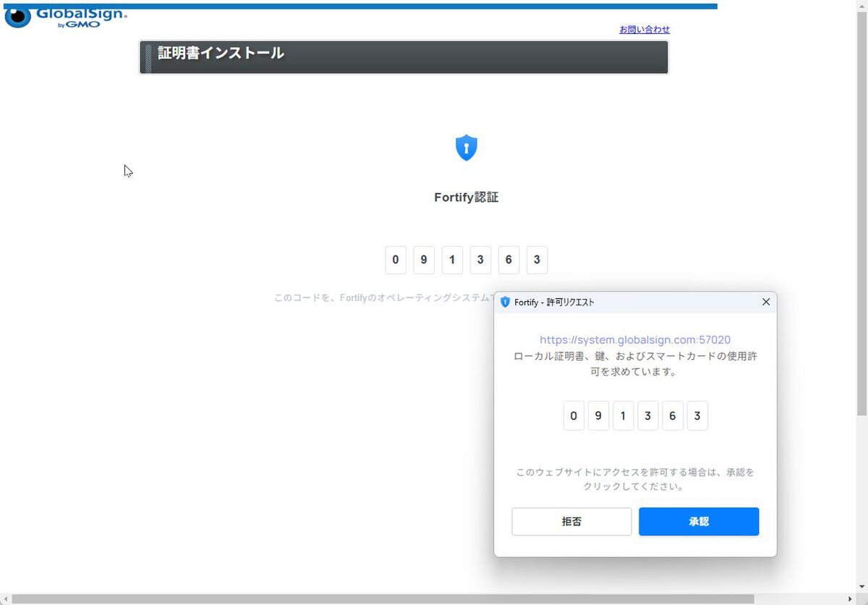Click the このウェブサイトにアクセスを許可 instruction text
The width and height of the screenshot is (868, 605).
coord(635,479)
